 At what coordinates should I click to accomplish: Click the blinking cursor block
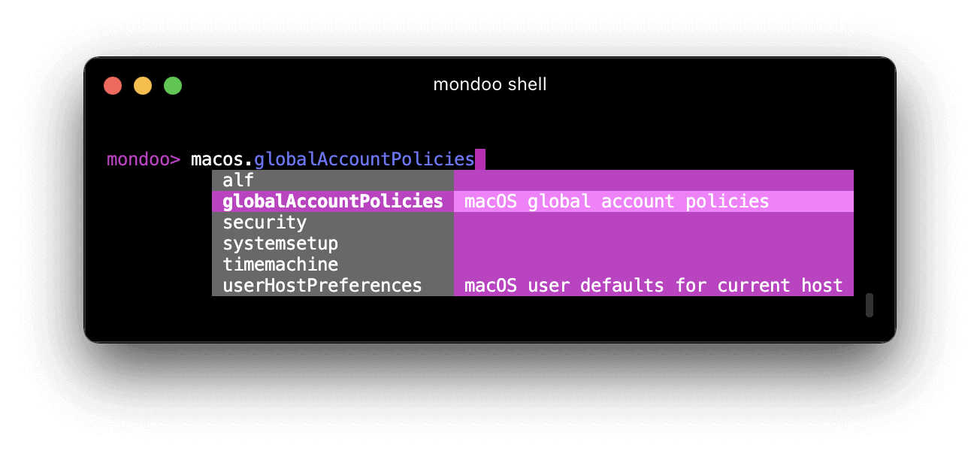point(480,159)
